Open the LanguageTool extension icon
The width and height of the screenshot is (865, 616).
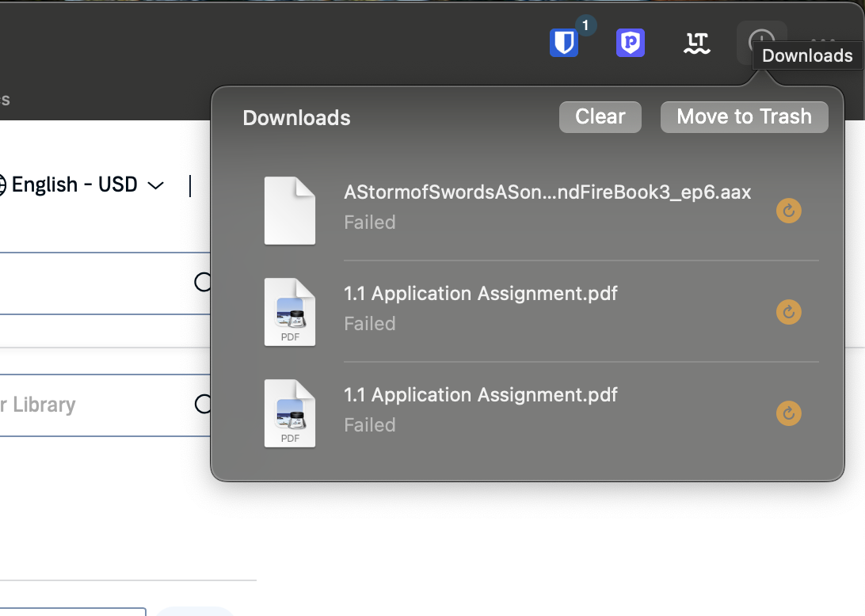click(696, 43)
